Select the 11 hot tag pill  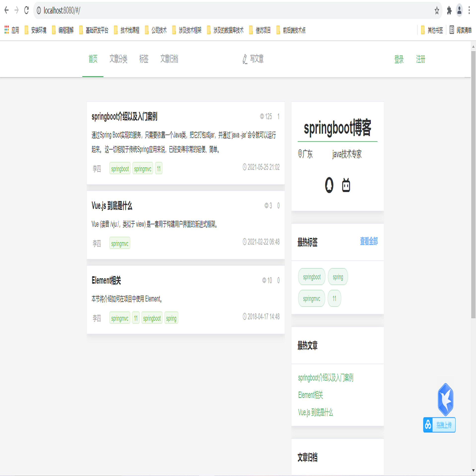point(334,298)
